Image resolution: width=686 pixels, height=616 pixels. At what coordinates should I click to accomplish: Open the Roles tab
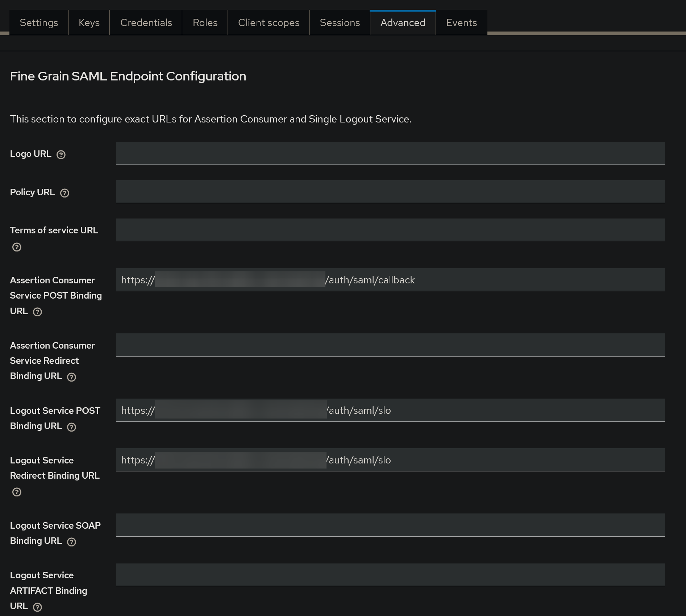tap(205, 22)
